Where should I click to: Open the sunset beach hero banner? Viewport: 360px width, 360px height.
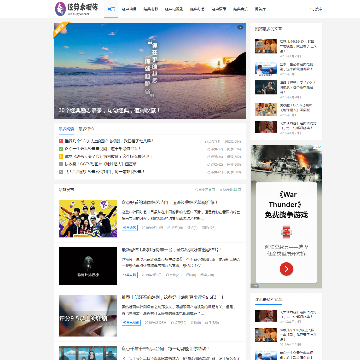[x=150, y=71]
